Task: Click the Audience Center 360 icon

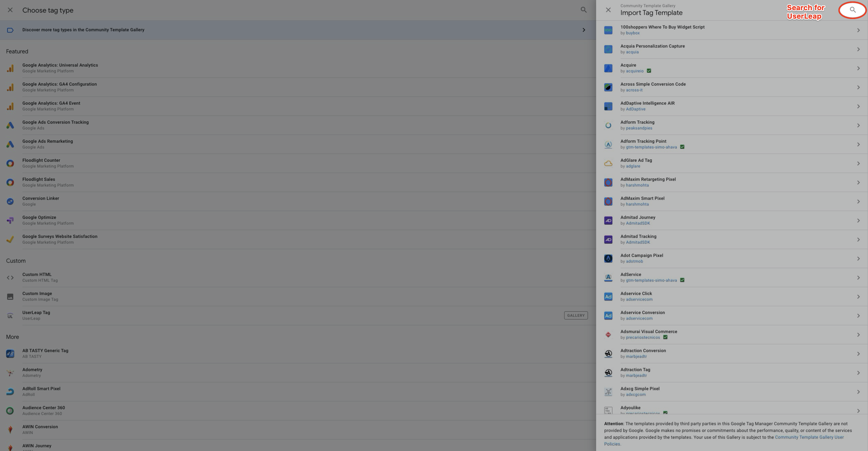Action: [x=10, y=411]
